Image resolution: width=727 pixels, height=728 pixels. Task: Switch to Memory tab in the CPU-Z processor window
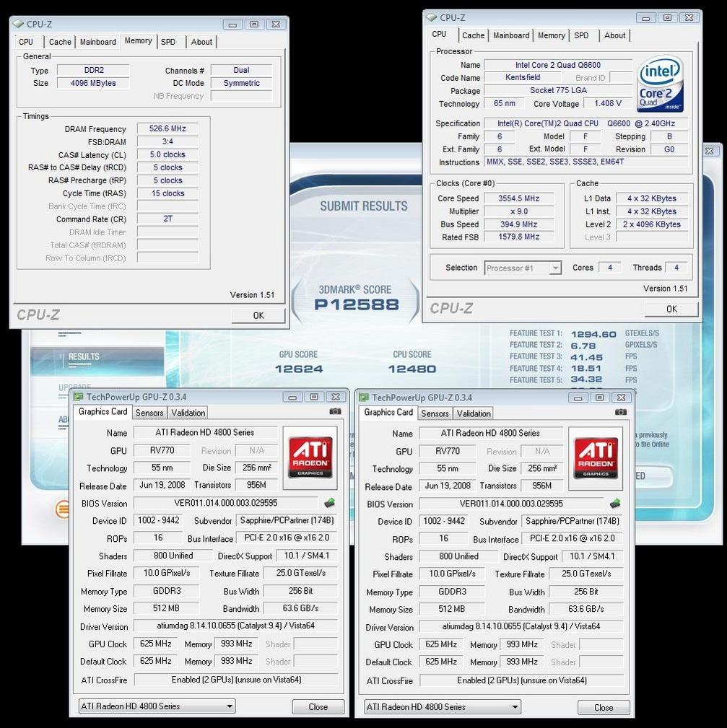coord(552,35)
